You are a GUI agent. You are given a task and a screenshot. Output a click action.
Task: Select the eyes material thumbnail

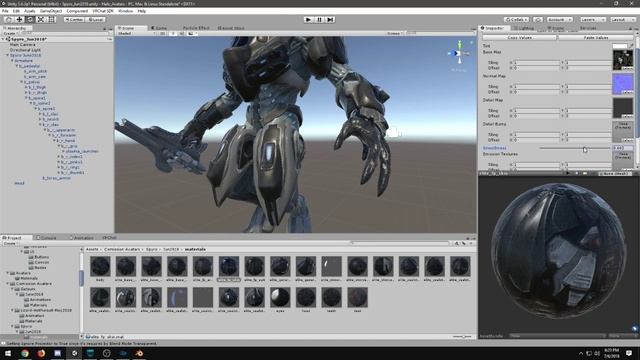pos(280,297)
